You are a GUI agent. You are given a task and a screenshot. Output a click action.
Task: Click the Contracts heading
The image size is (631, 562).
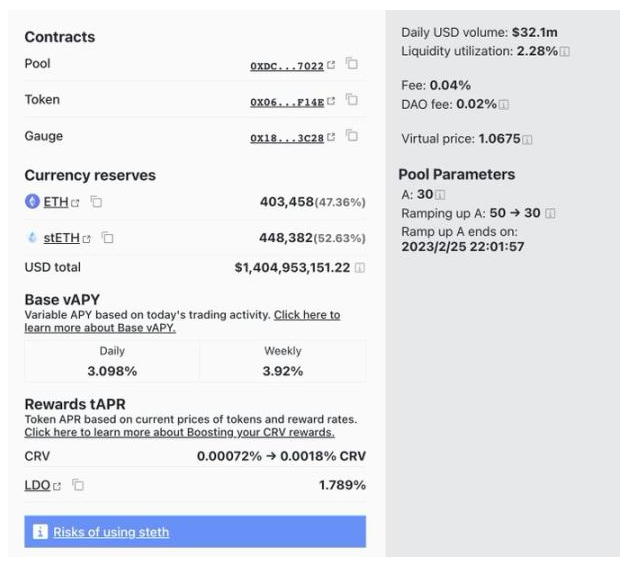click(x=60, y=37)
